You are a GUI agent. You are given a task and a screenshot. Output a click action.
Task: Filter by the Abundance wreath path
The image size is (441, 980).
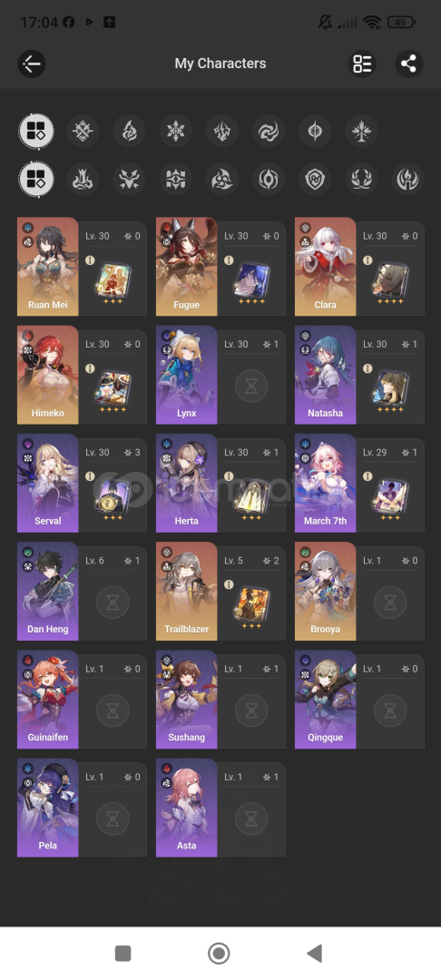pos(362,180)
